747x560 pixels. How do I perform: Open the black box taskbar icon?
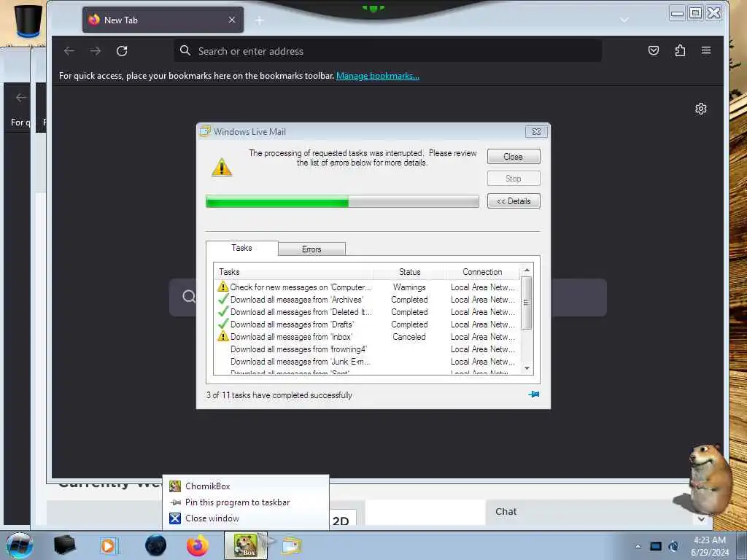[x=65, y=545]
